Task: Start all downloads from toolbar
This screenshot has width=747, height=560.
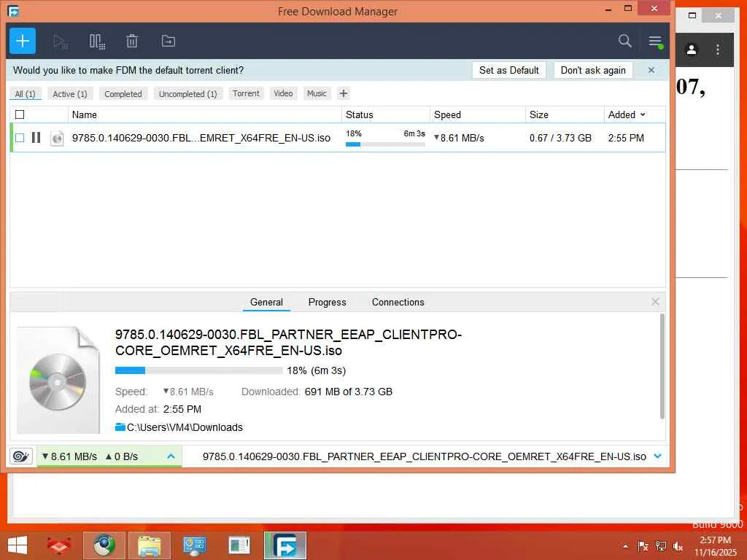Action: [61, 42]
